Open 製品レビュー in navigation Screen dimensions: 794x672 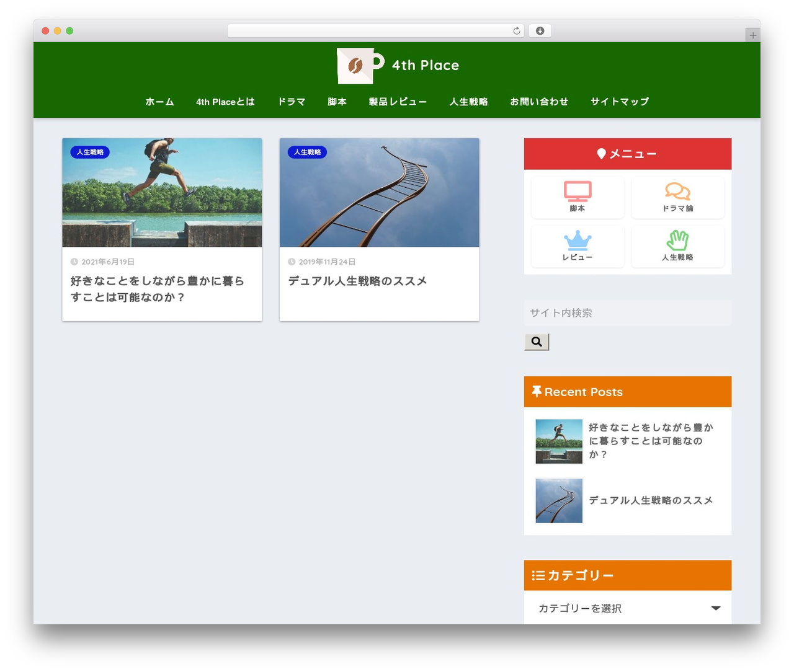(398, 102)
